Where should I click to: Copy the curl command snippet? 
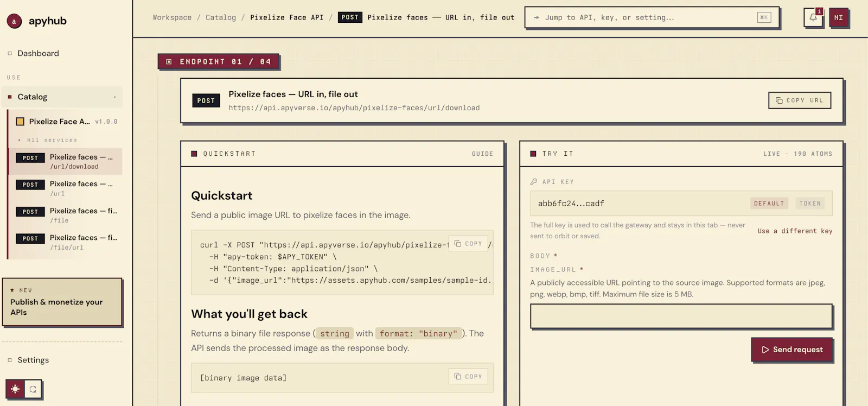coord(468,244)
